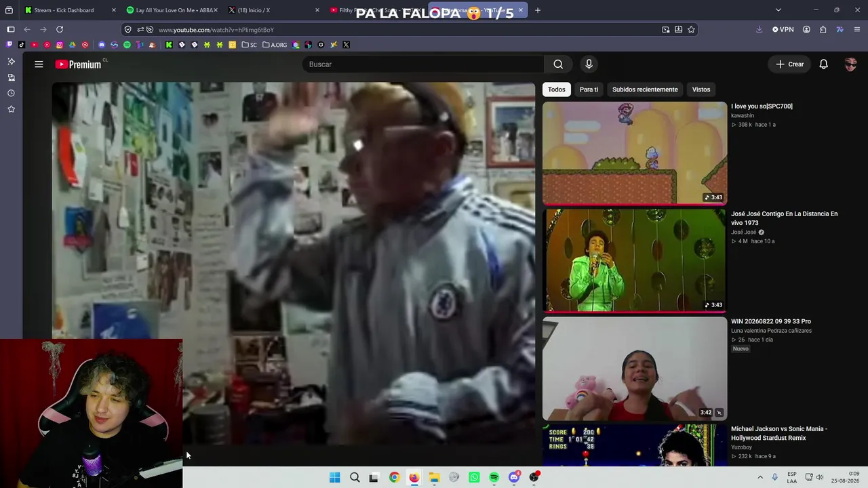The width and height of the screenshot is (868, 488).
Task: Open WhatsApp from the taskbar
Action: (x=474, y=477)
